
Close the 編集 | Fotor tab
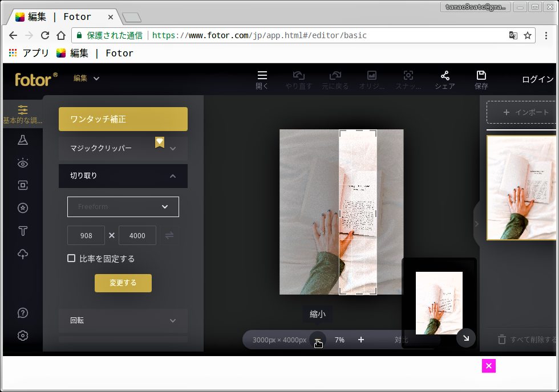tap(111, 17)
